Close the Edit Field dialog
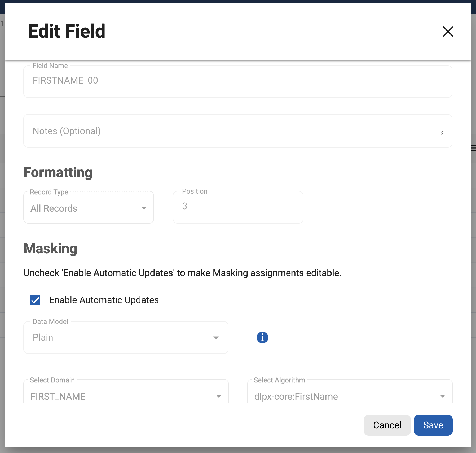The width and height of the screenshot is (476, 453). (x=448, y=32)
